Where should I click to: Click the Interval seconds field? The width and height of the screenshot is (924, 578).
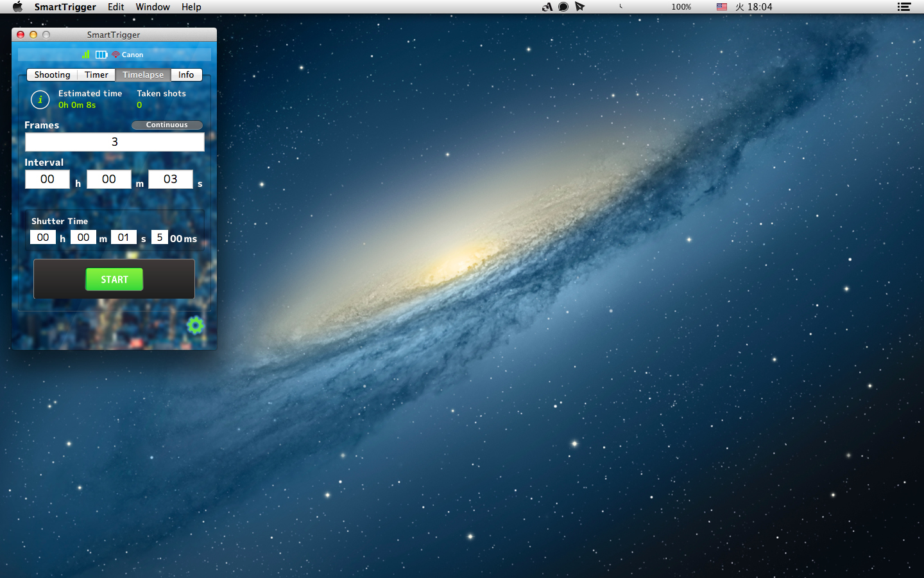[x=171, y=179]
